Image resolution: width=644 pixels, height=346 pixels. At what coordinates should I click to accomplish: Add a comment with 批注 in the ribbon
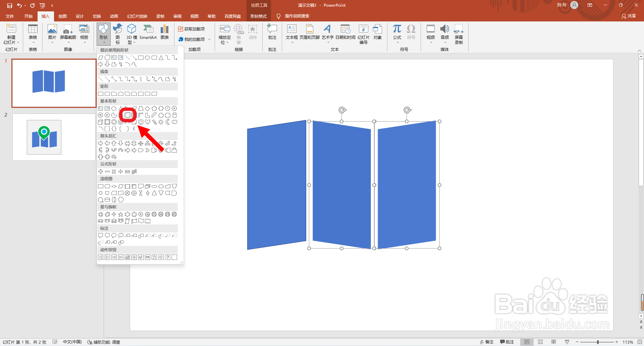coord(272,32)
